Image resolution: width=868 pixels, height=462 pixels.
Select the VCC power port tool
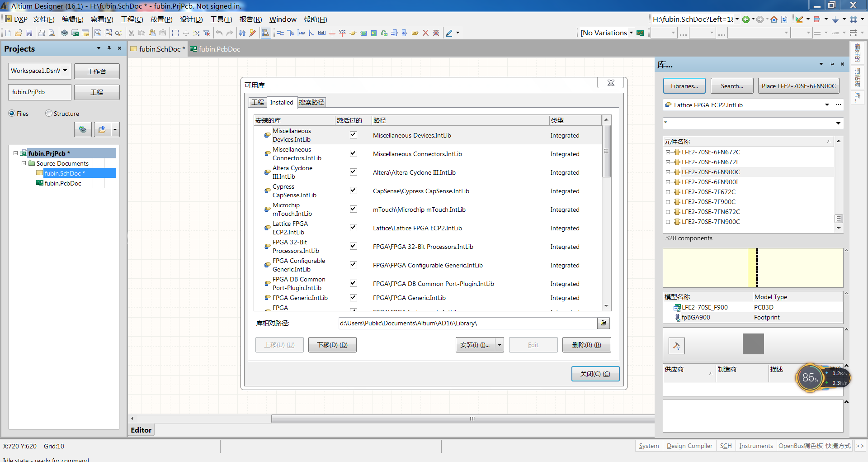click(342, 33)
